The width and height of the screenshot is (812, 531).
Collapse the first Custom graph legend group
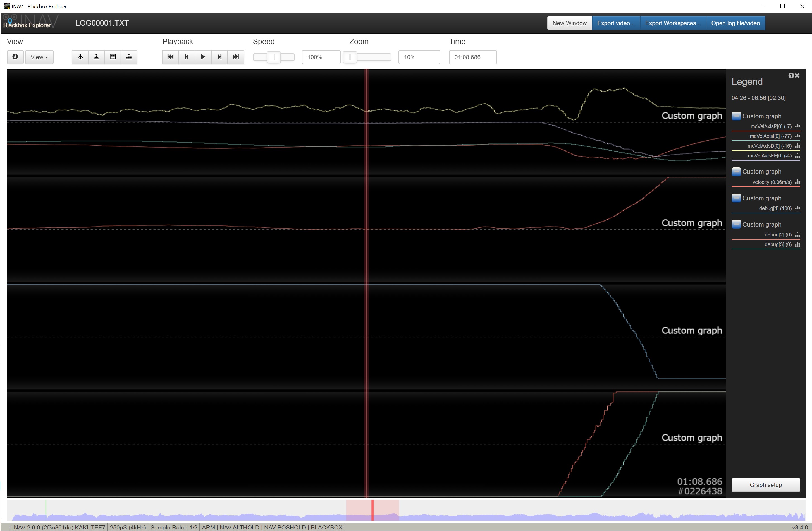pos(736,116)
